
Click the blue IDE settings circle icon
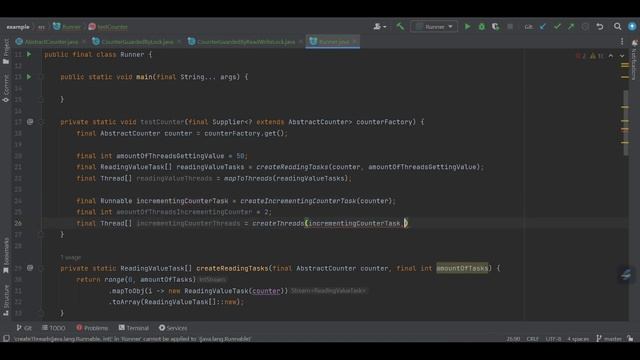[x=632, y=27]
